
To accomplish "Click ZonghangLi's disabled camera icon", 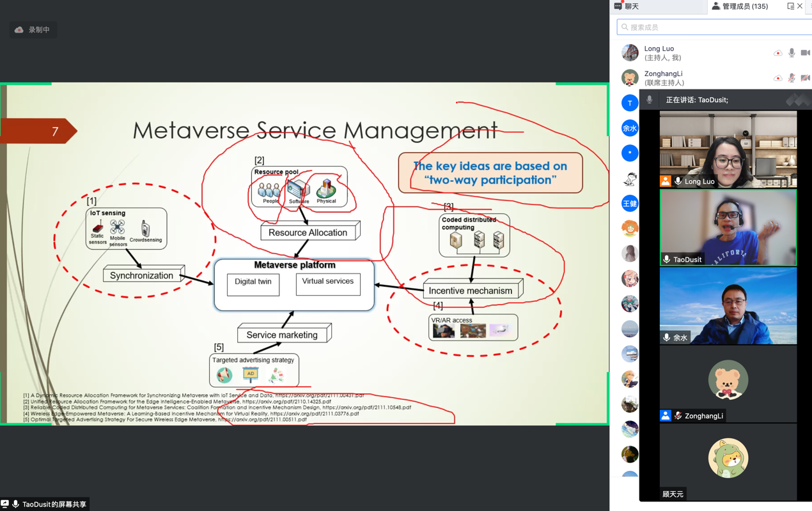I will point(805,78).
